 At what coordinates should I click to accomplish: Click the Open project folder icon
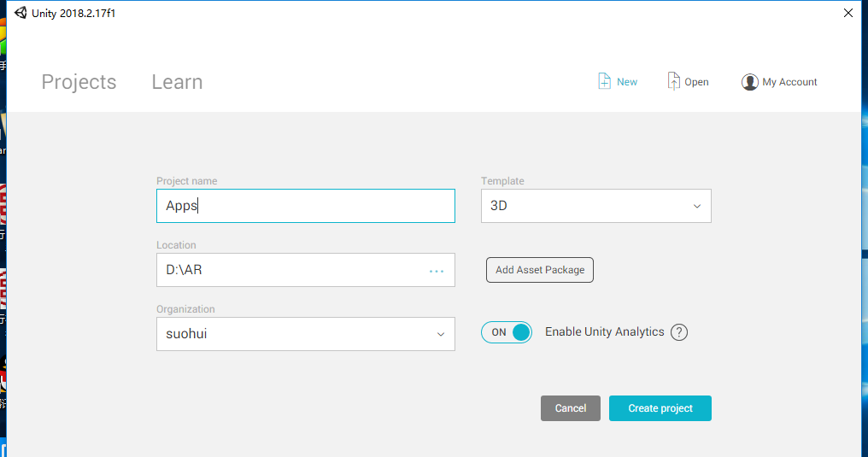(673, 81)
